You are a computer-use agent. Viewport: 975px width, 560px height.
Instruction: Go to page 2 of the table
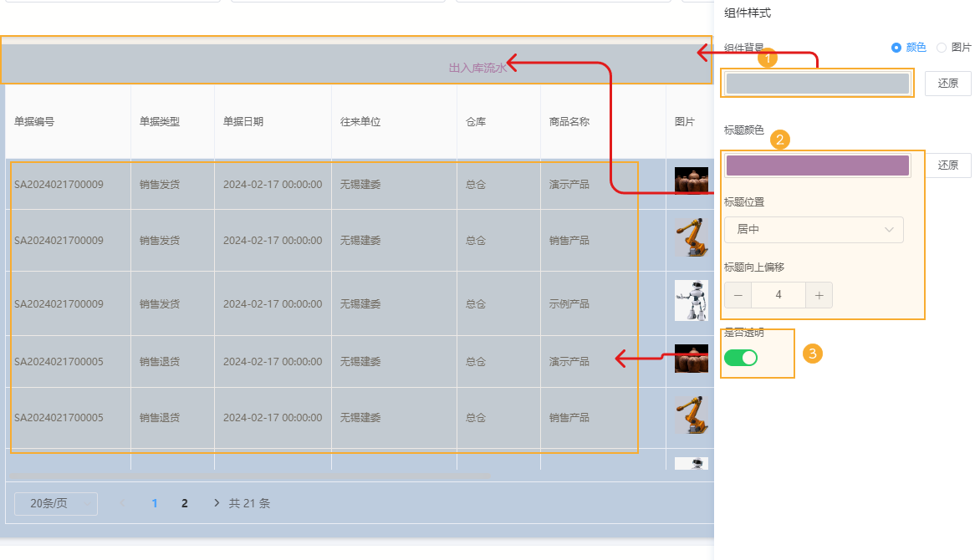coord(184,503)
